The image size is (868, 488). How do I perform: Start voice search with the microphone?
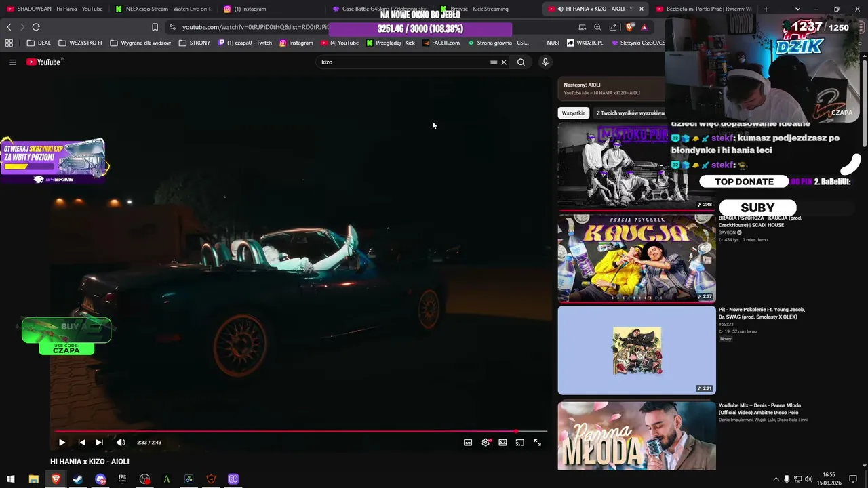545,62
